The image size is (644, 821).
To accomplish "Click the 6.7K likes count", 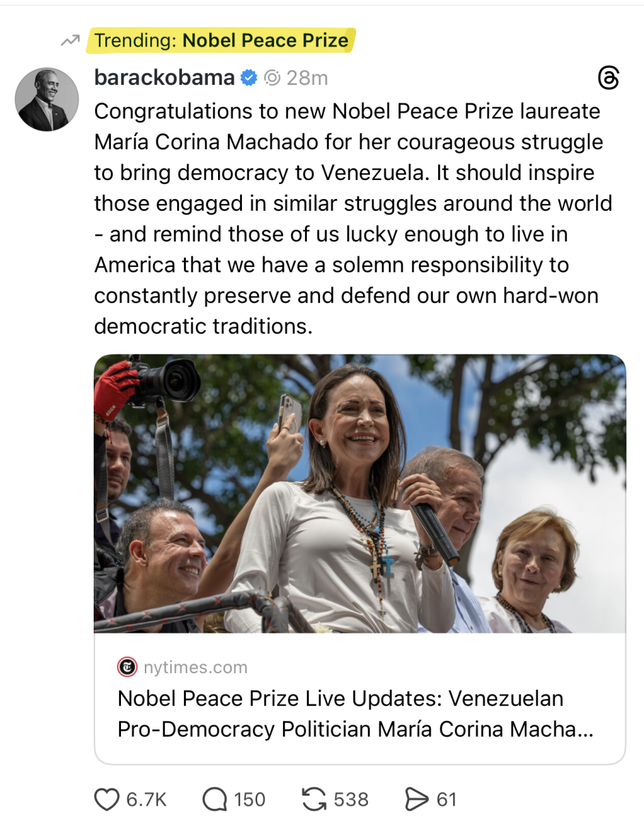I will pos(146,799).
